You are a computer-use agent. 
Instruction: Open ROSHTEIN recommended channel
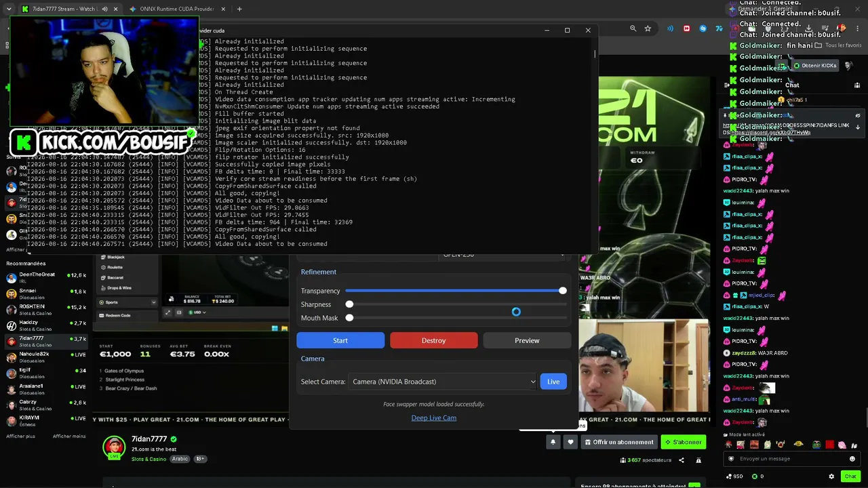tap(46, 309)
